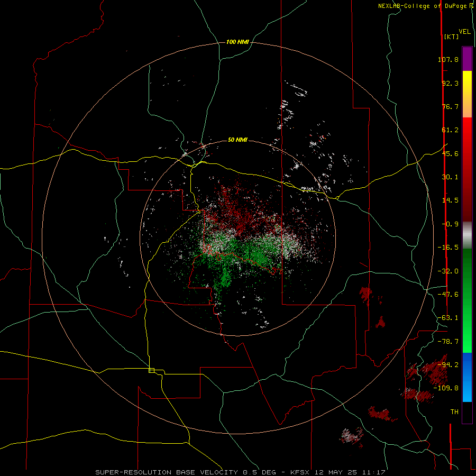The height and width of the screenshot is (476, 476).
Task: Click the -63.1 legend value
Action: (x=448, y=318)
